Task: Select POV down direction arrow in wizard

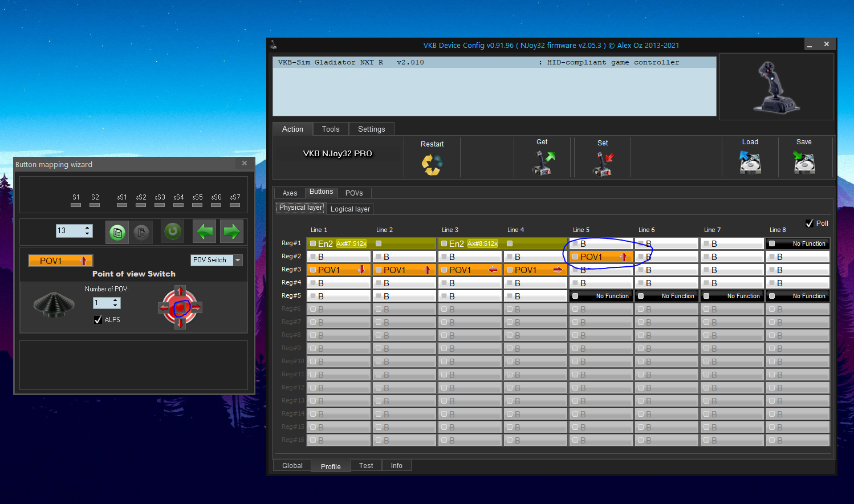Action: (x=180, y=323)
